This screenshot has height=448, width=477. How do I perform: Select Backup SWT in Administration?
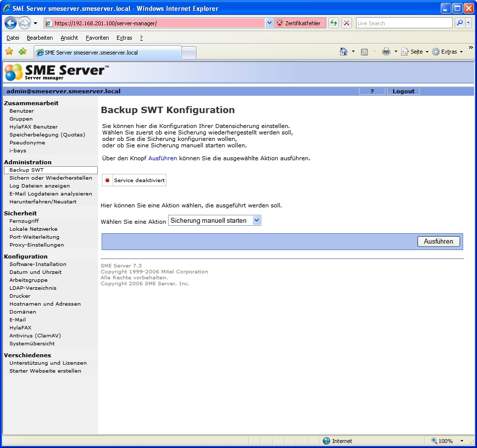[51, 170]
